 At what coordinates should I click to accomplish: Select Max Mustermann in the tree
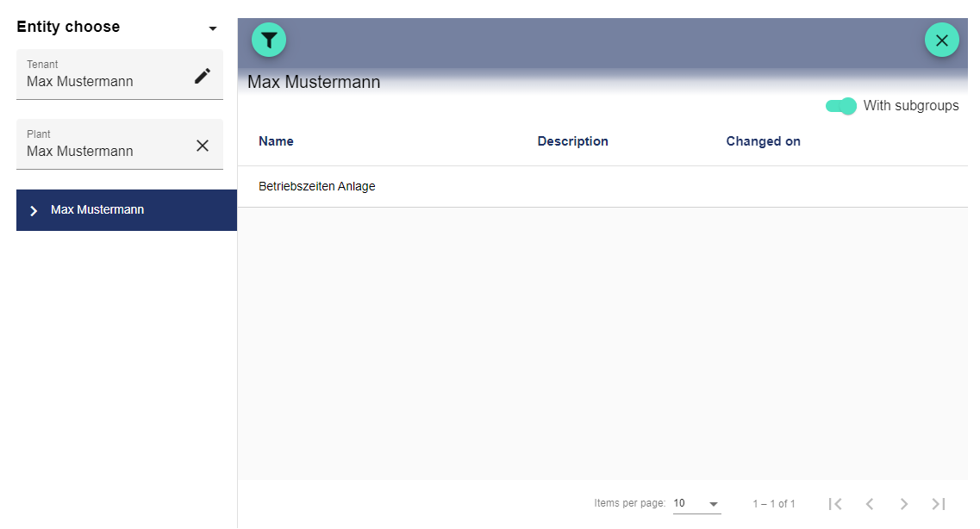coord(97,209)
